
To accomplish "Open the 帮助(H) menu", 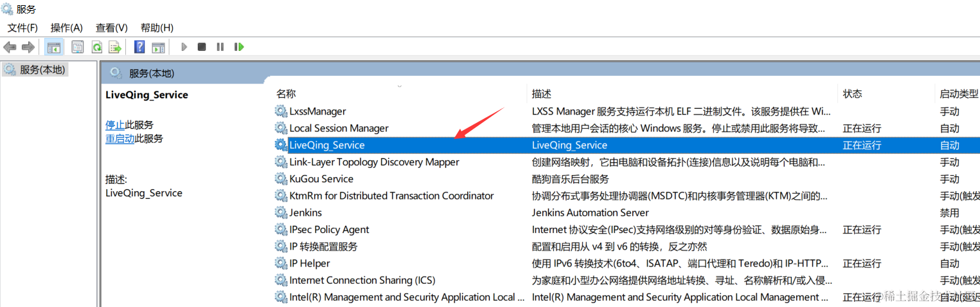I will click(x=157, y=28).
